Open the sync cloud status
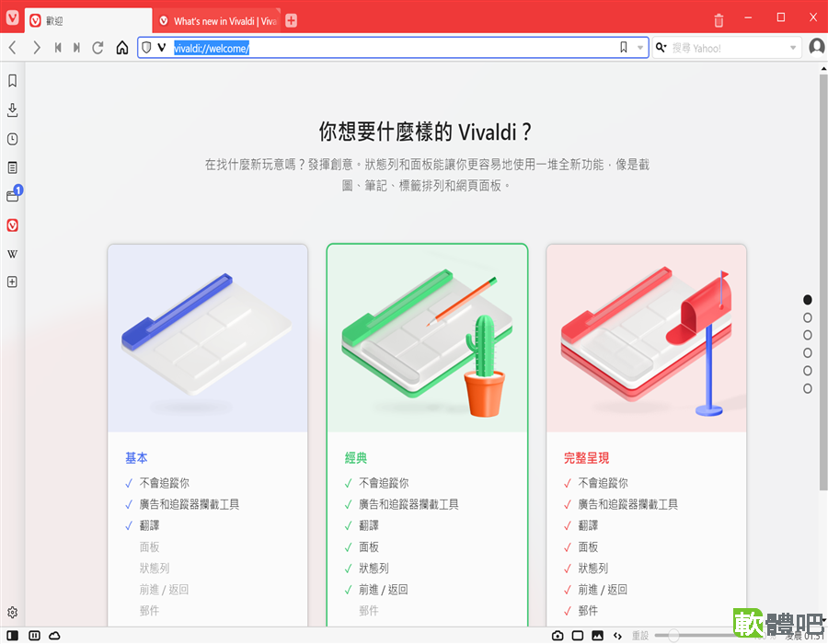828x644 pixels. [54, 636]
